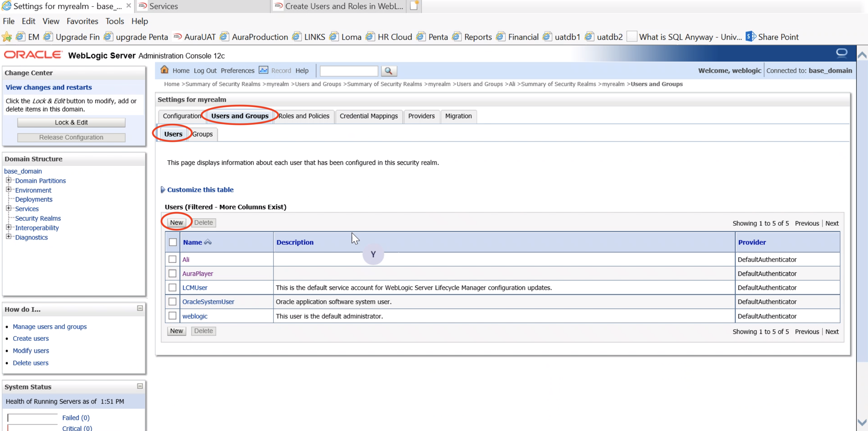Click Log Out link
The image size is (868, 431).
[205, 71]
